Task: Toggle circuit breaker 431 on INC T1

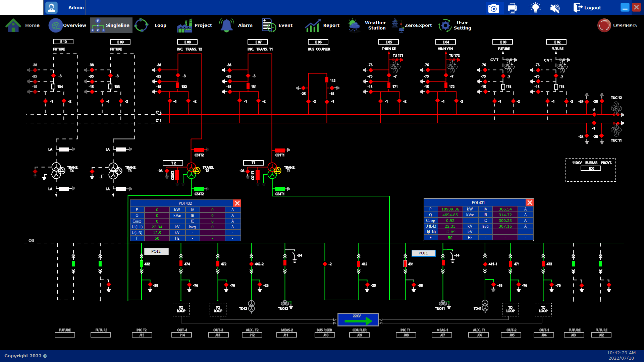Action: pyautogui.click(x=405, y=264)
